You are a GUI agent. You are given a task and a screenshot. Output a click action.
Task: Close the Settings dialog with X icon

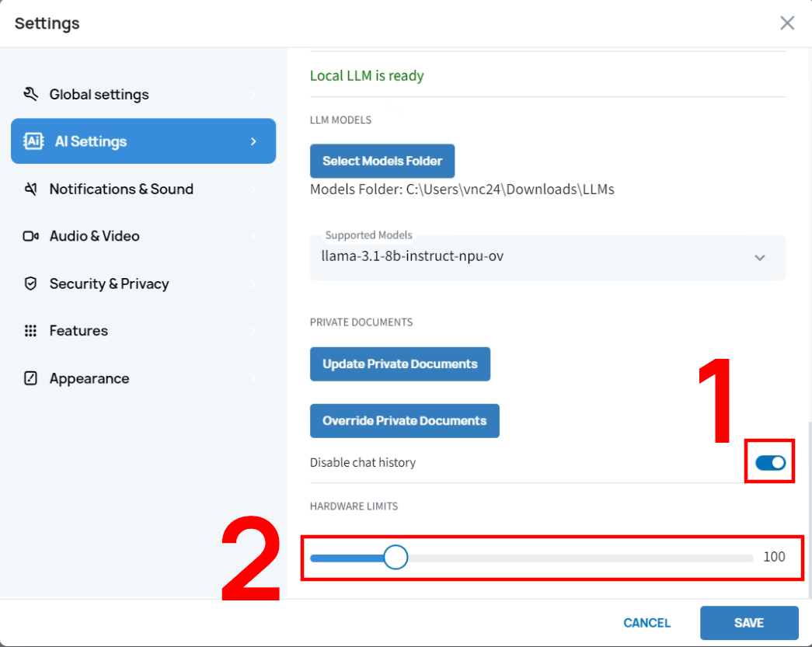787,23
